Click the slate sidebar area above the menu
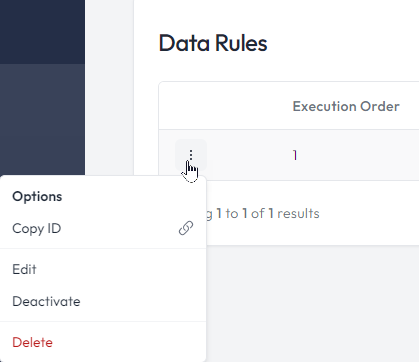 coord(42,119)
